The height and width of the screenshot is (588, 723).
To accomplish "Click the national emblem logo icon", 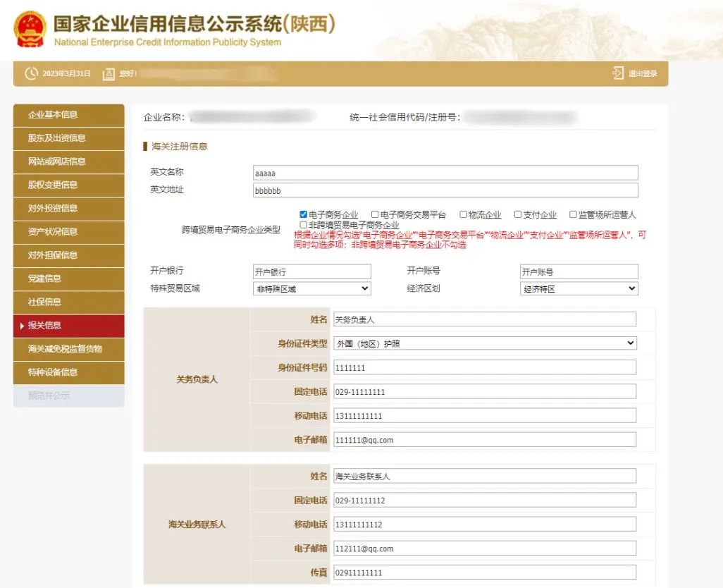I will 30,29.
